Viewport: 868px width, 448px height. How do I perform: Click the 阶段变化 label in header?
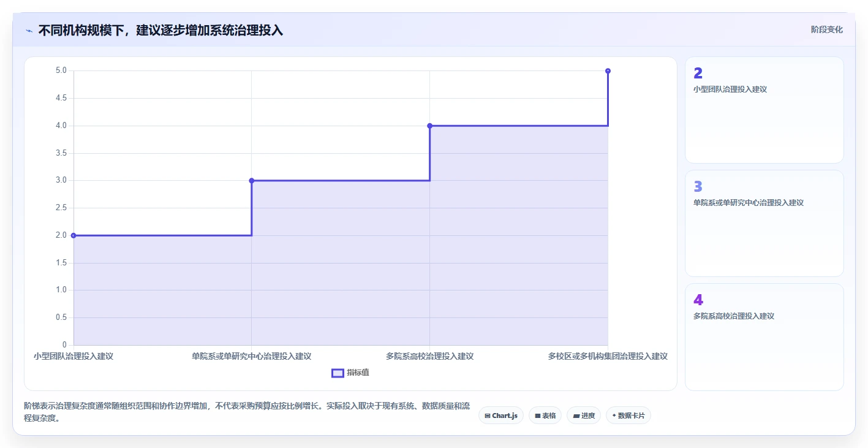coord(826,29)
